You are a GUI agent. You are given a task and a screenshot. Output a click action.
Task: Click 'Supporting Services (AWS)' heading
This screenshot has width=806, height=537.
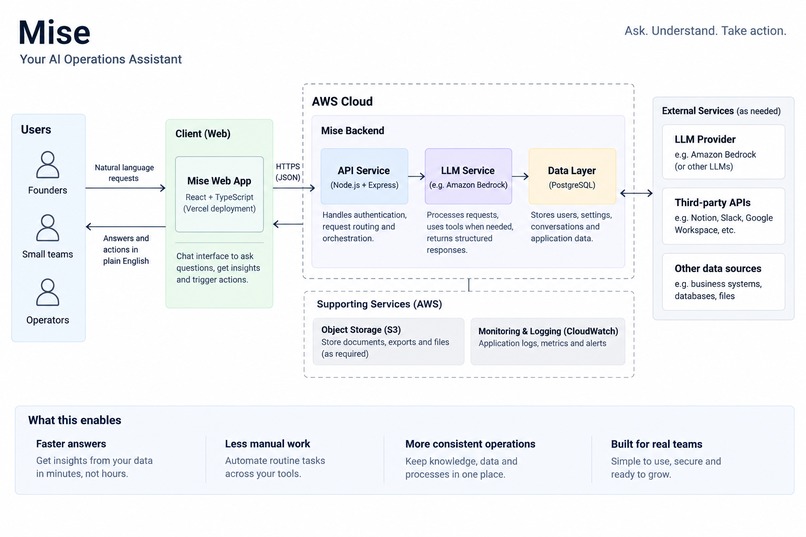379,304
